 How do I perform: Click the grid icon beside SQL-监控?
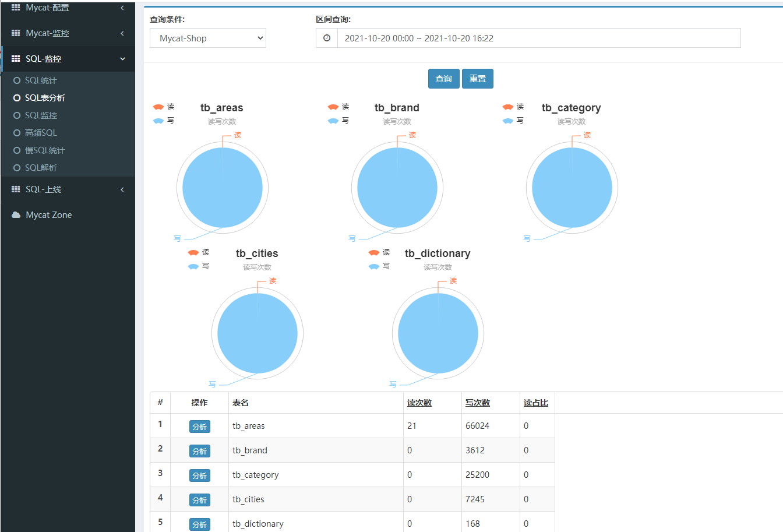click(x=16, y=59)
